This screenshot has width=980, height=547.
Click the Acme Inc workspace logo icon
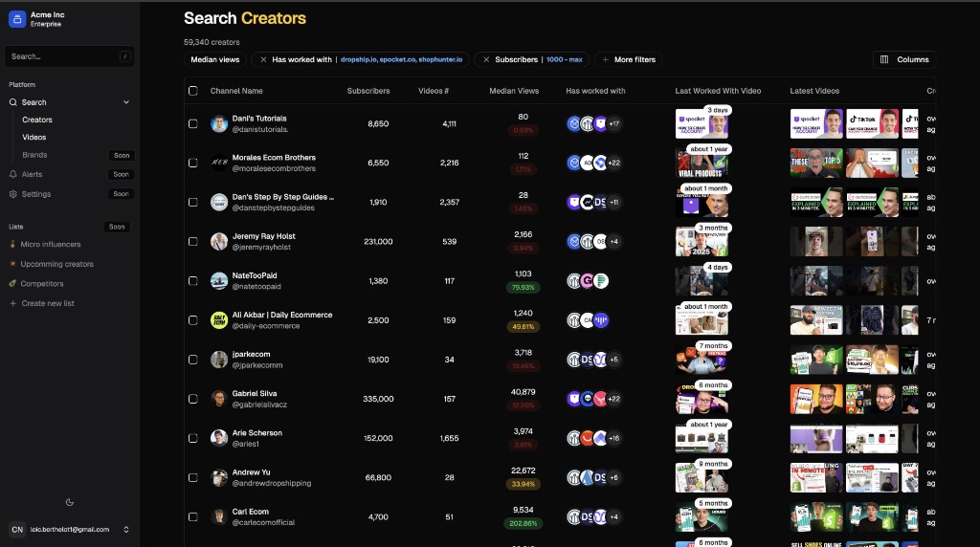click(17, 19)
